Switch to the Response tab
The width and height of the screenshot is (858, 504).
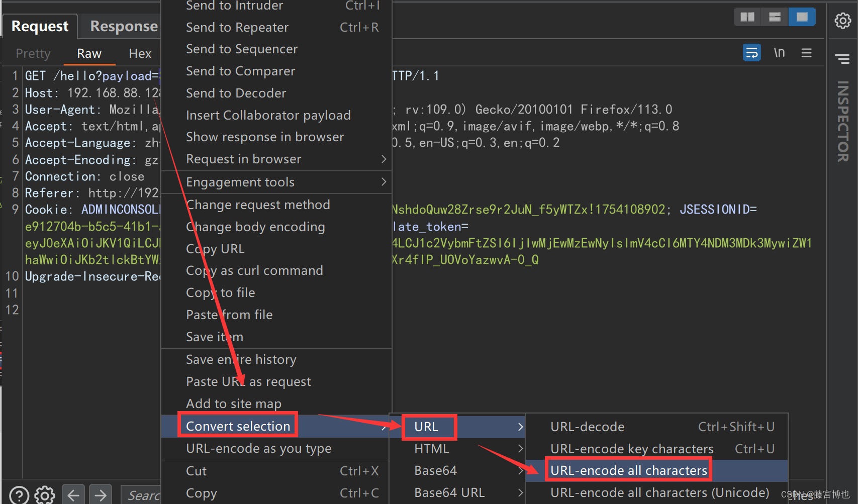(x=124, y=26)
